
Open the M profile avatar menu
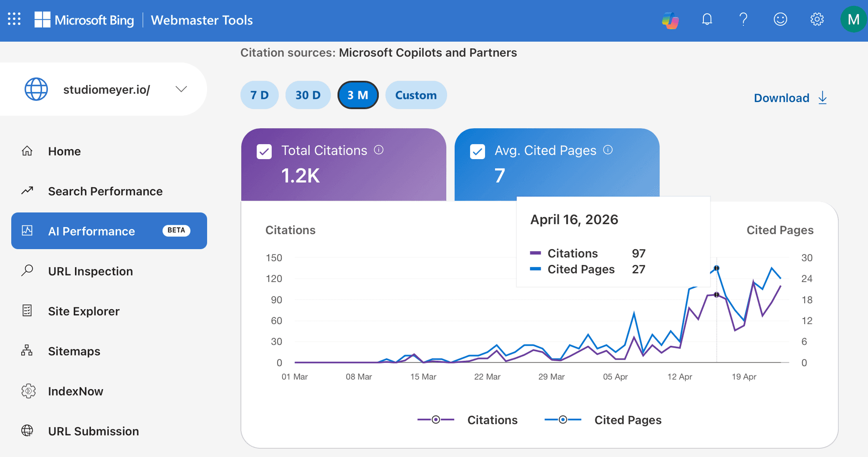pyautogui.click(x=853, y=19)
